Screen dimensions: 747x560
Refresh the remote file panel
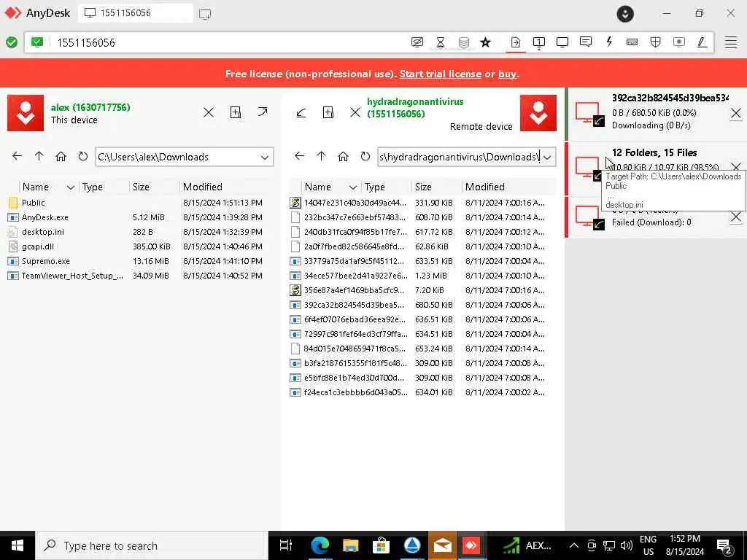[x=365, y=156]
